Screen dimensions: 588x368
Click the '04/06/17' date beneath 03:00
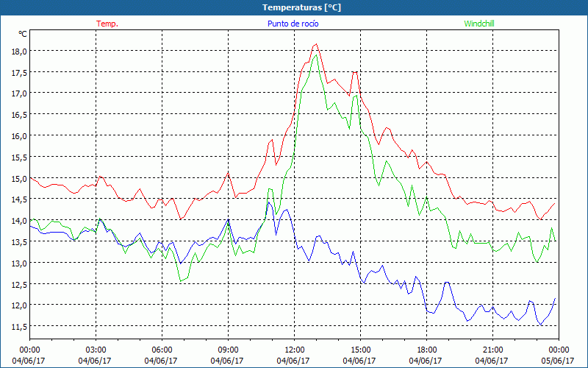(x=95, y=361)
